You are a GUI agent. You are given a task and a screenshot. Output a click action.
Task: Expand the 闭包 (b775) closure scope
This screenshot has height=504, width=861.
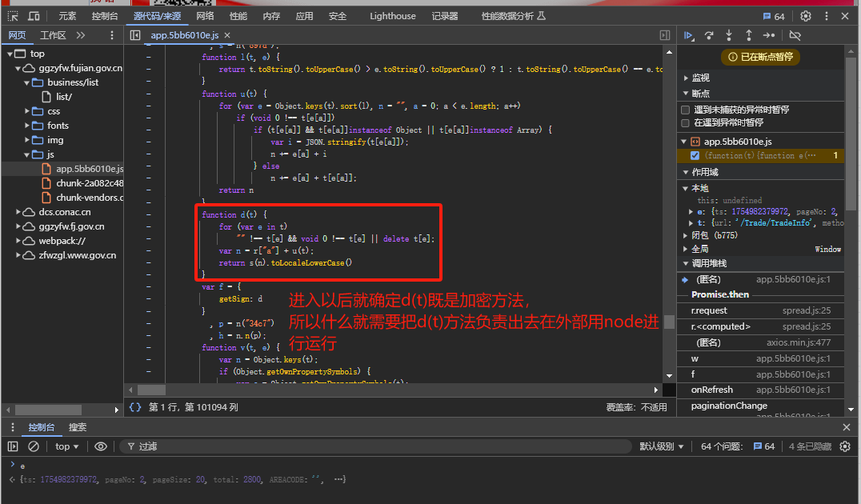[685, 235]
